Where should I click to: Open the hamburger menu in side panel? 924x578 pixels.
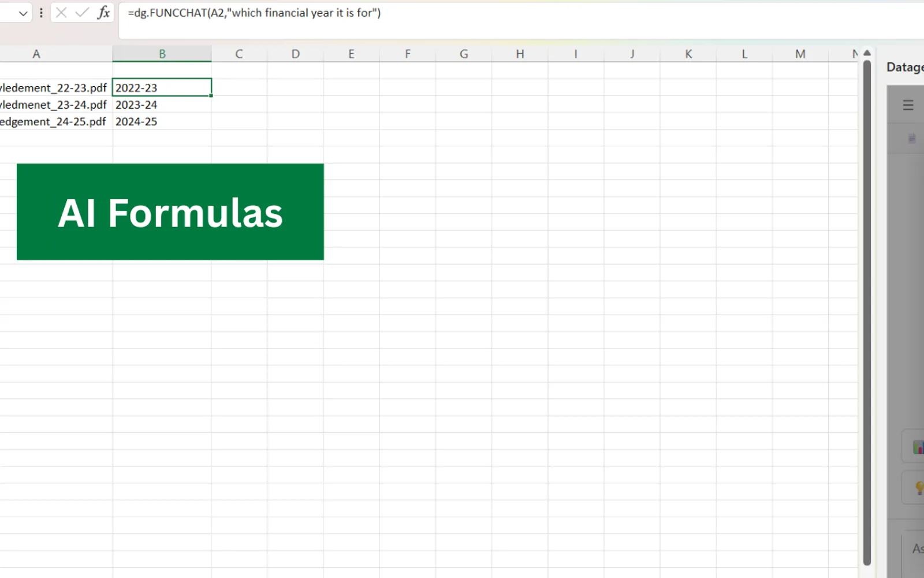coord(908,105)
